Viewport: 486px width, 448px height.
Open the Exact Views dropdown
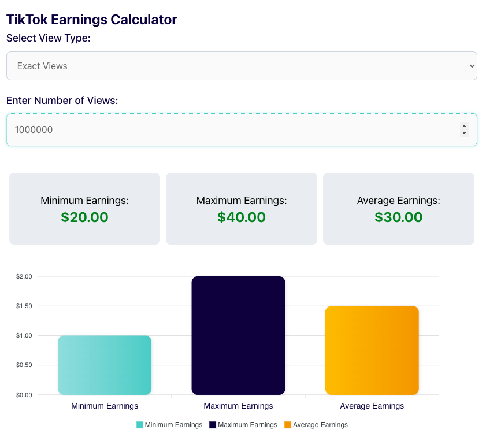tap(242, 66)
